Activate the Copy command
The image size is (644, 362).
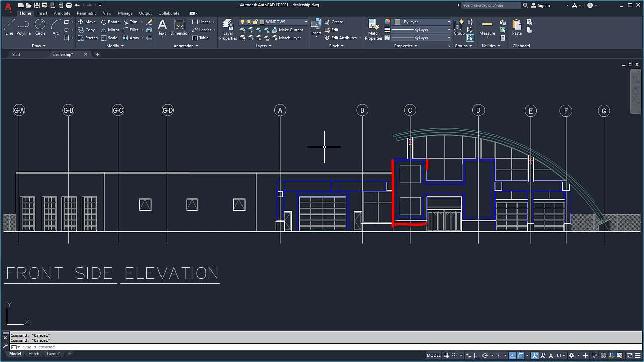86,30
